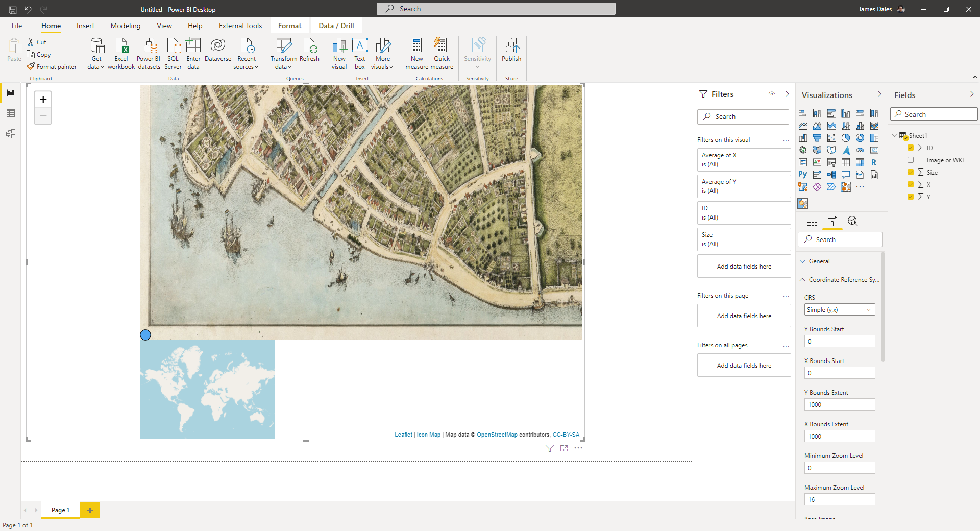The height and width of the screenshot is (531, 980).
Task: Select the Gauge visualization
Action: coord(860,150)
